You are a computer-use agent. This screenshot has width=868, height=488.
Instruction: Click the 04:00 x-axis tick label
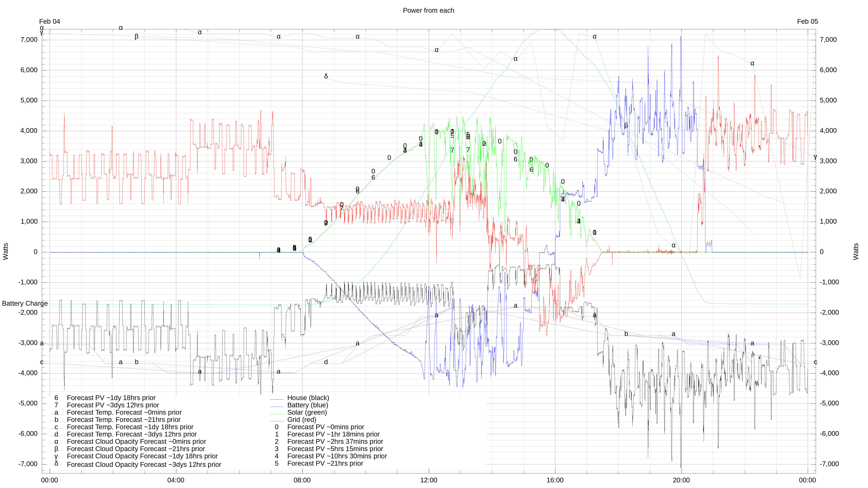click(x=176, y=480)
